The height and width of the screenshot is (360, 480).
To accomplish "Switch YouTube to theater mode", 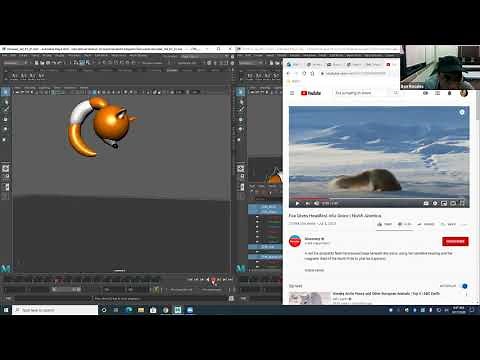I will point(453,203).
